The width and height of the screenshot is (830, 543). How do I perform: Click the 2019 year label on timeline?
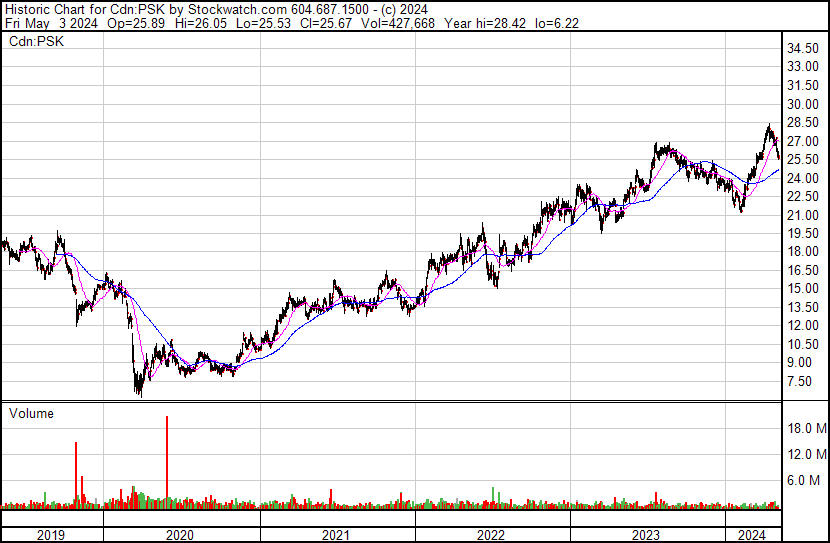51,535
